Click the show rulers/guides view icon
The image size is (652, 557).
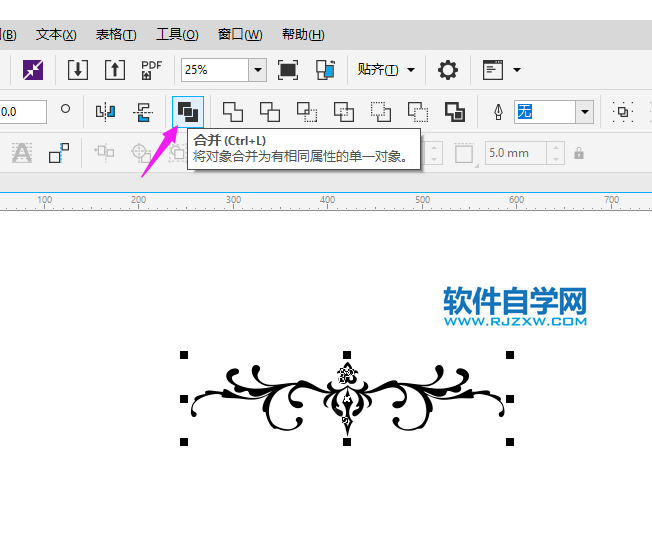coord(325,70)
